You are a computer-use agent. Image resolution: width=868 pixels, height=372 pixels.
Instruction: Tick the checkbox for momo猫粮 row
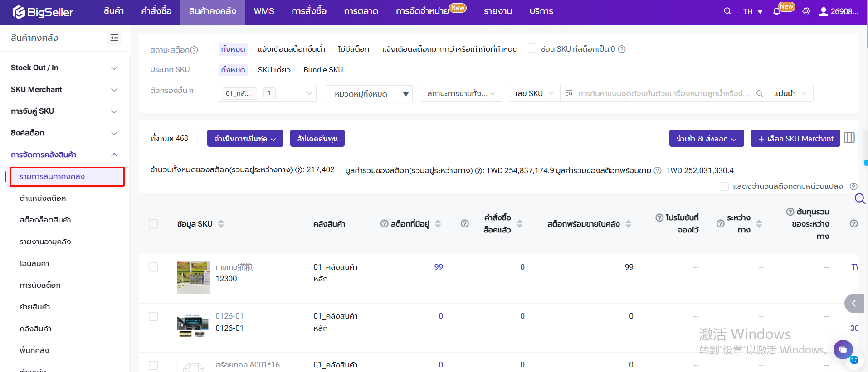(x=153, y=267)
